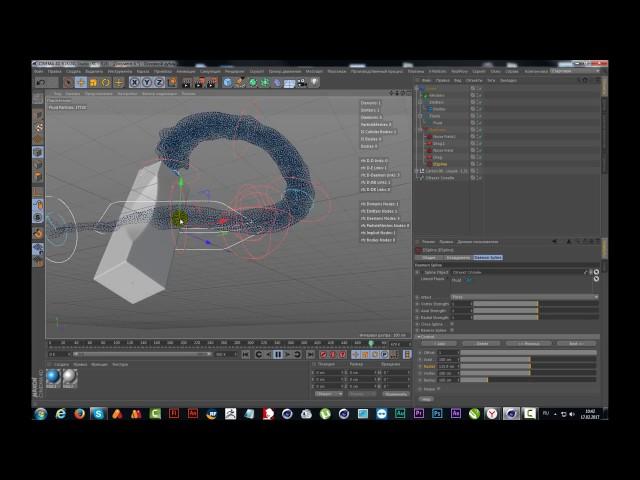This screenshot has width=640, height=480.
Task: Enable the Cross Spline checkbox
Action: tap(452, 324)
